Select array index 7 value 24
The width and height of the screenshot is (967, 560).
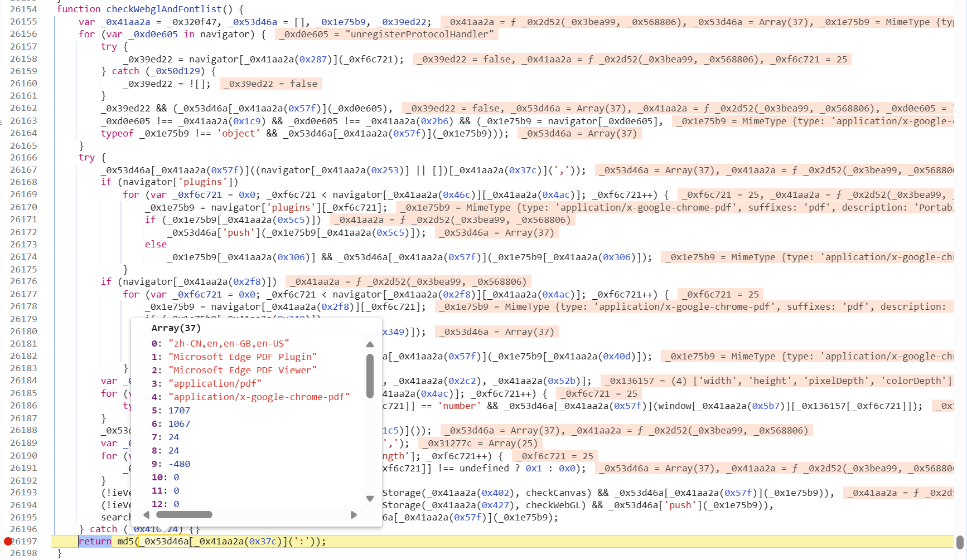point(174,437)
